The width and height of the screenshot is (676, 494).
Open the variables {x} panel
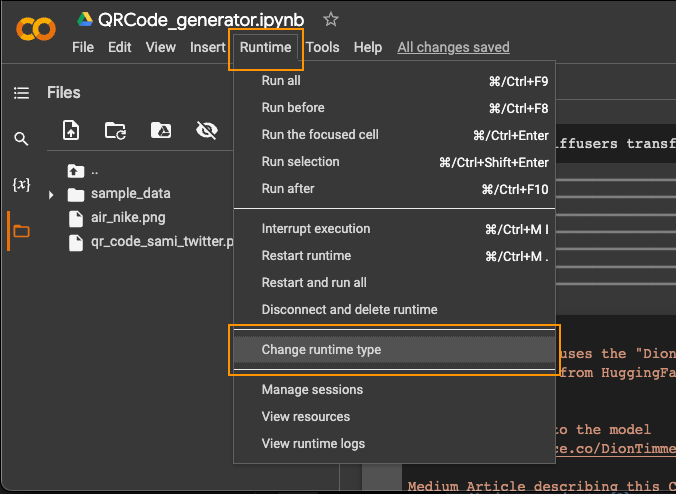pyautogui.click(x=21, y=184)
